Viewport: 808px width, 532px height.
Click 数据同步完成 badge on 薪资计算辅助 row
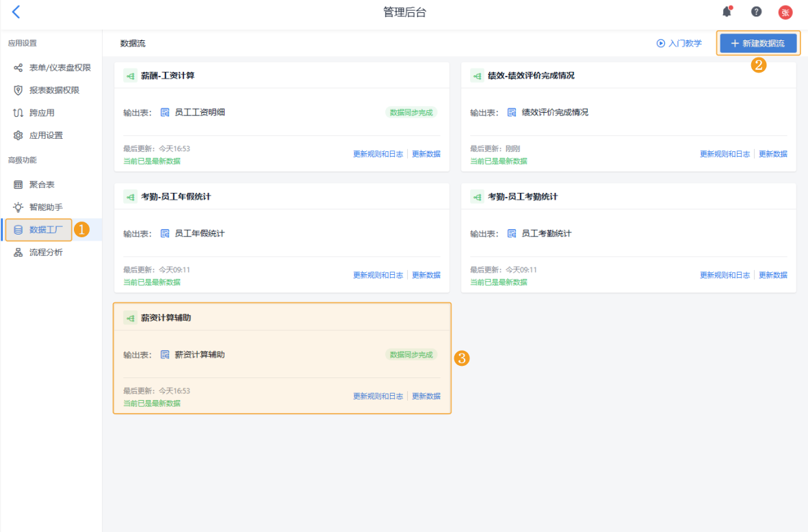tap(411, 354)
